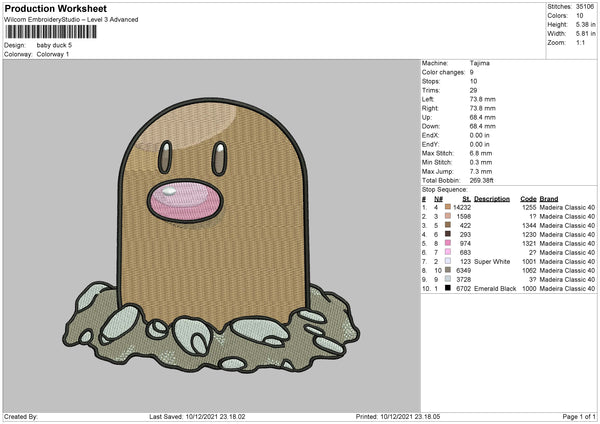
Task: Click the Up value '68.4 mm'
Action: (x=483, y=117)
